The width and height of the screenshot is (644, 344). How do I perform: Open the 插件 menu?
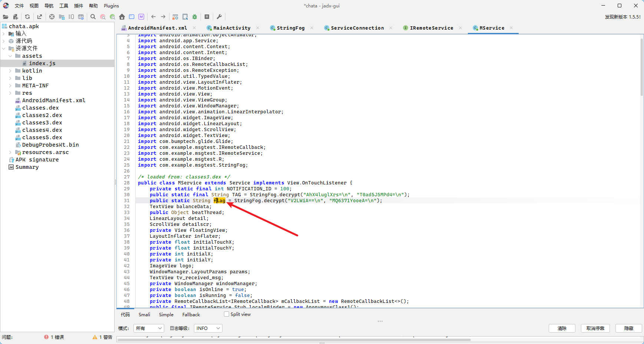coord(79,6)
